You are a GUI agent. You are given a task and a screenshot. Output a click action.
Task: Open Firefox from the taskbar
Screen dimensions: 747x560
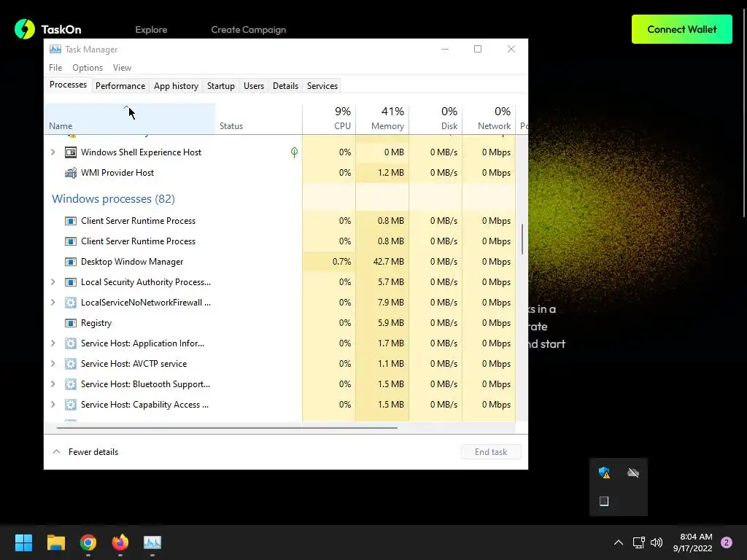[120, 542]
